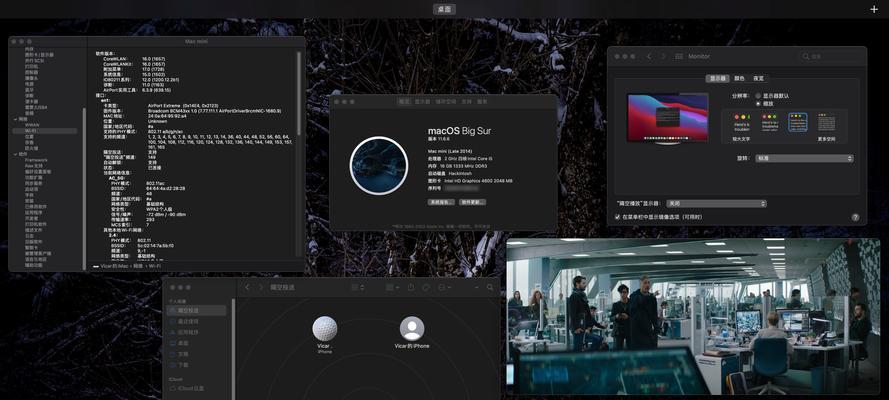The height and width of the screenshot is (400, 889).
Task: Show all preferences grid icon in Monitor window
Action: point(679,57)
